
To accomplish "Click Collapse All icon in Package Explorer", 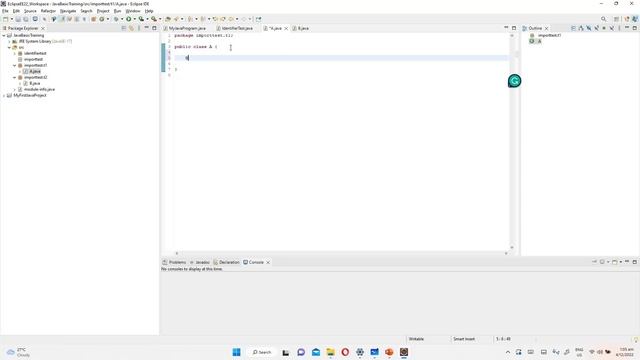I will pyautogui.click(x=124, y=28).
